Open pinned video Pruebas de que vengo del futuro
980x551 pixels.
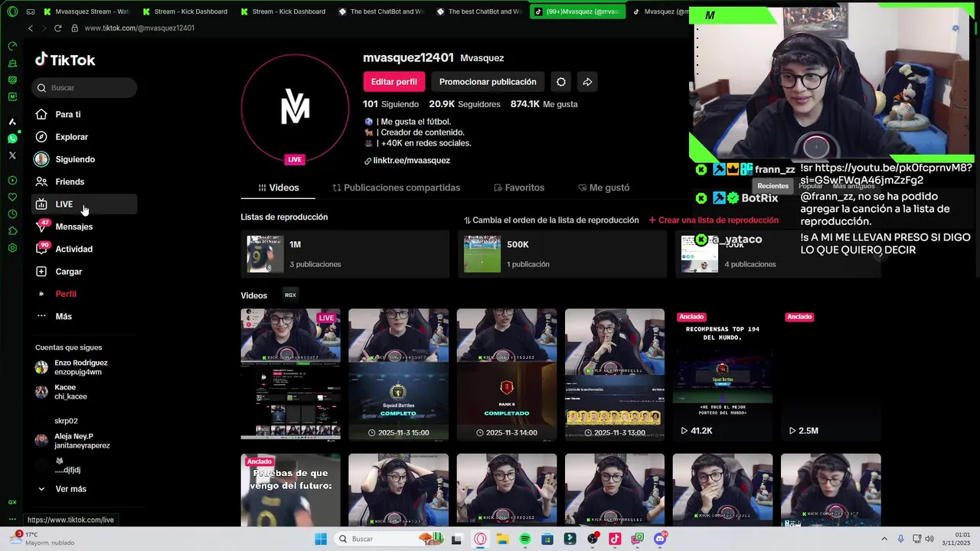pos(291,490)
